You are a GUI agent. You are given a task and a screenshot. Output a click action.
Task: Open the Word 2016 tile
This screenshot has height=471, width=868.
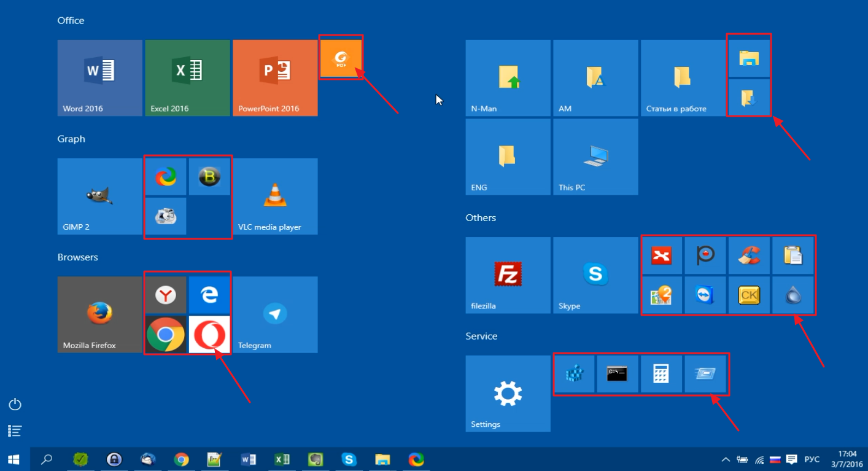[99, 78]
